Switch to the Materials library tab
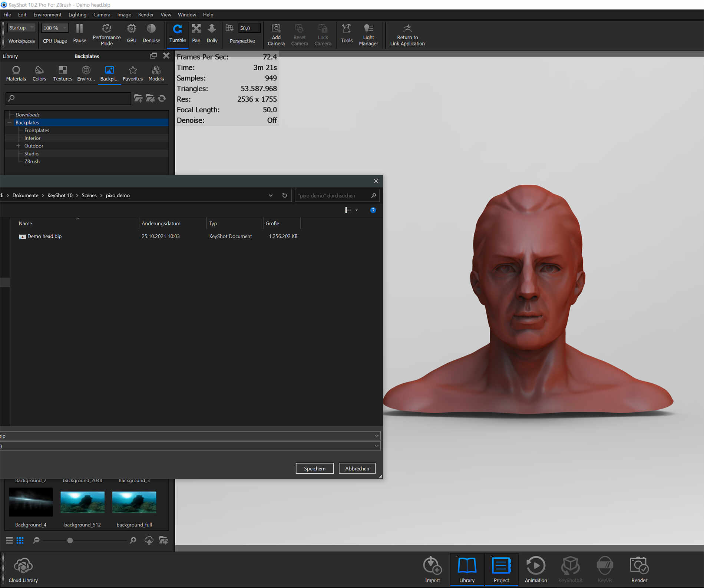 click(x=16, y=73)
